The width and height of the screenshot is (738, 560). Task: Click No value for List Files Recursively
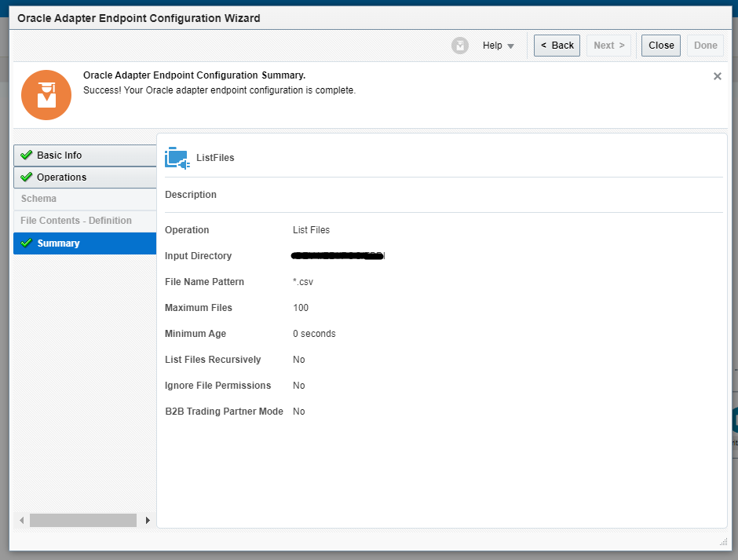pyautogui.click(x=299, y=360)
